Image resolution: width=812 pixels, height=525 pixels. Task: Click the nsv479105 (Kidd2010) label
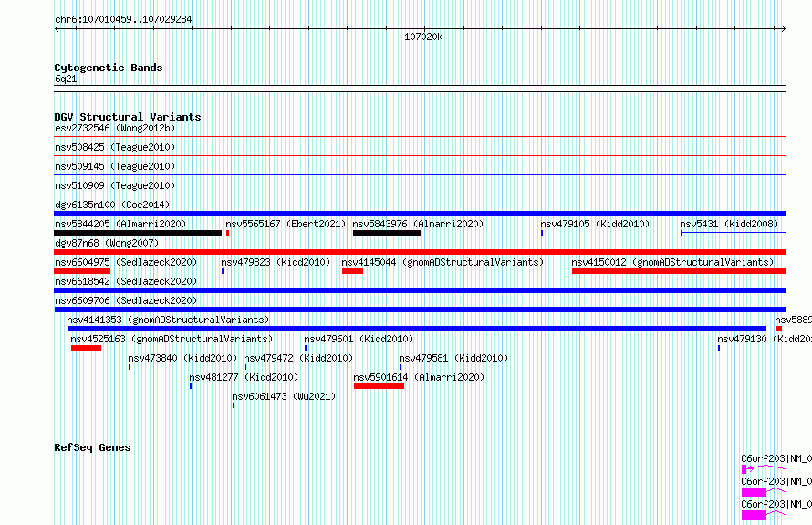click(x=595, y=224)
